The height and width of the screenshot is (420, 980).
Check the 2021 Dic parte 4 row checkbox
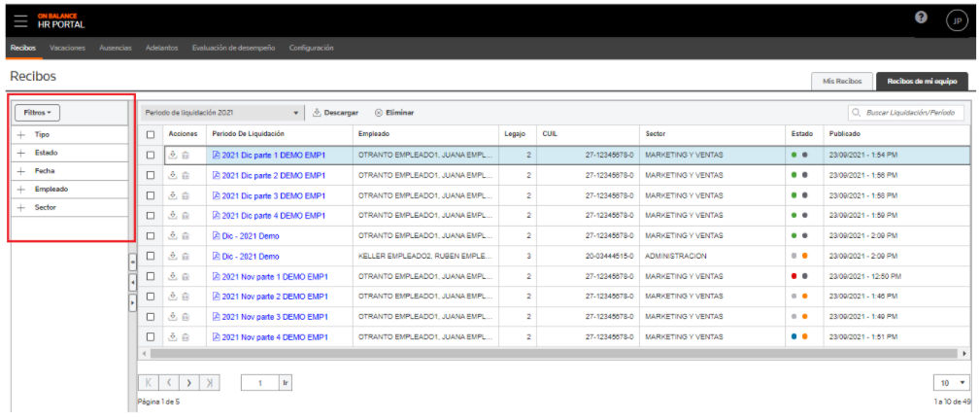150,215
